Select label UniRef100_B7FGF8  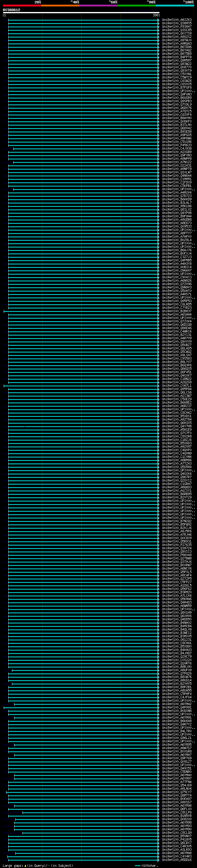tap(177, 88)
